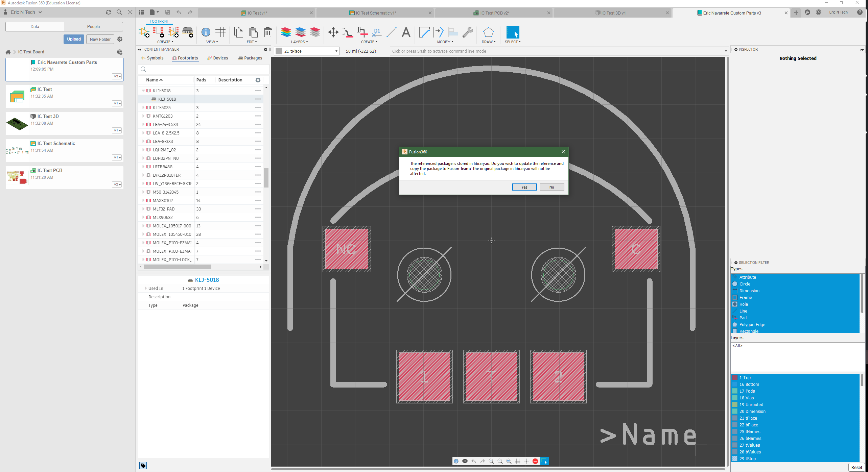Open the Grid settings in View section
The height and width of the screenshot is (472, 868).
(x=220, y=32)
